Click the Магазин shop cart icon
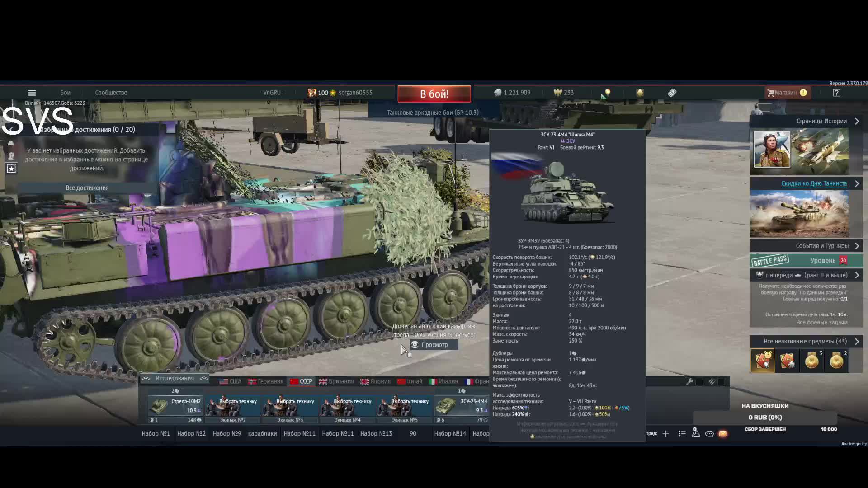Viewport: 868px width, 488px height. [x=771, y=93]
